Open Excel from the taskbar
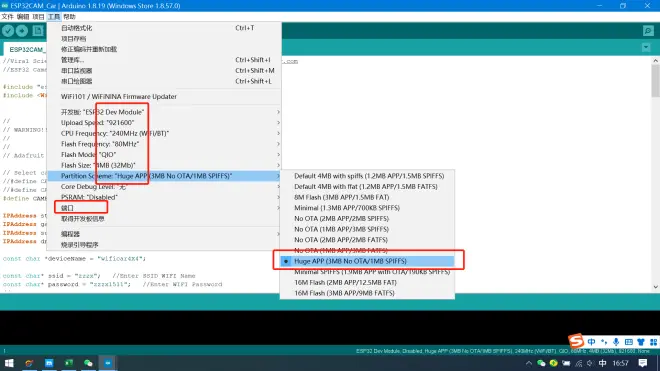This screenshot has width=660, height=371. [69, 363]
